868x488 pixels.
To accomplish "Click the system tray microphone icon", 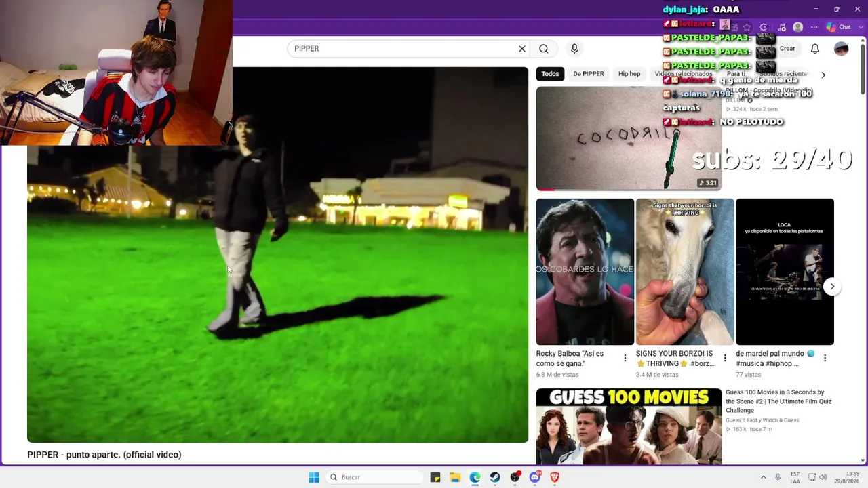I will point(778,477).
